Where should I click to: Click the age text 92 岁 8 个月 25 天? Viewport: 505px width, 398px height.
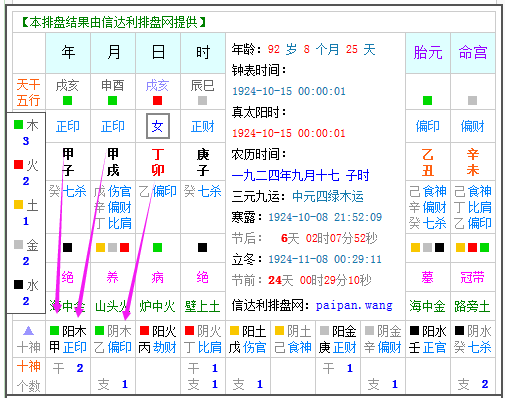(321, 49)
